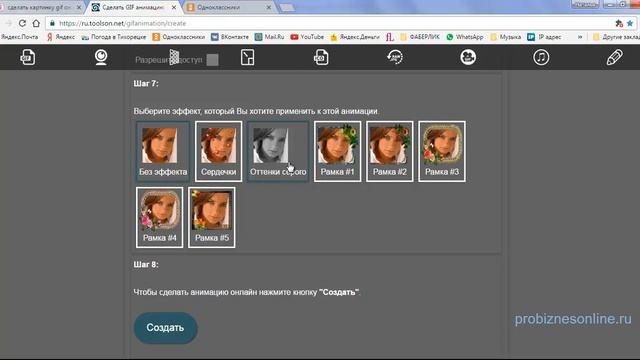This screenshot has width=640, height=360.
Task: Open the image crop tool icon
Action: click(x=247, y=57)
